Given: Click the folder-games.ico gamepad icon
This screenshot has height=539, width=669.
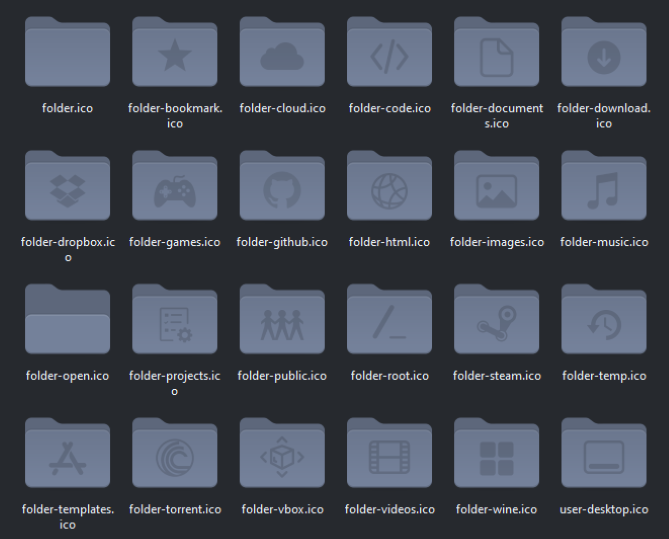Looking at the screenshot, I should click(x=174, y=189).
